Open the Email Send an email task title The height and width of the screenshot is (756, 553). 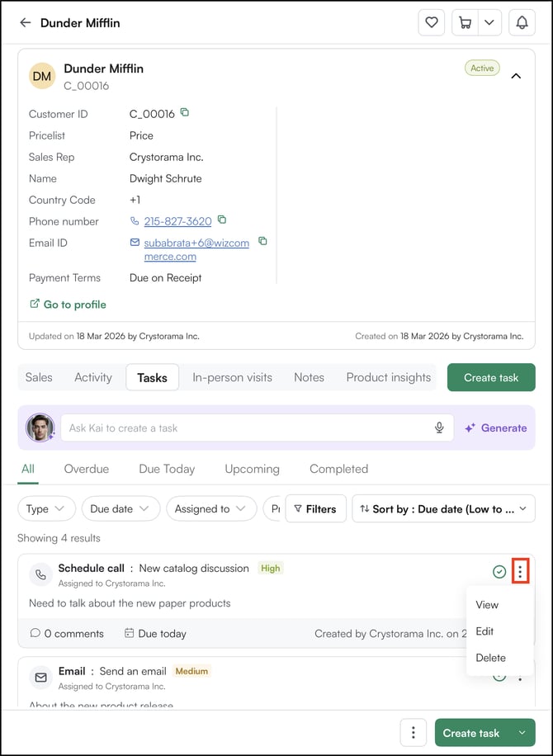(x=112, y=671)
